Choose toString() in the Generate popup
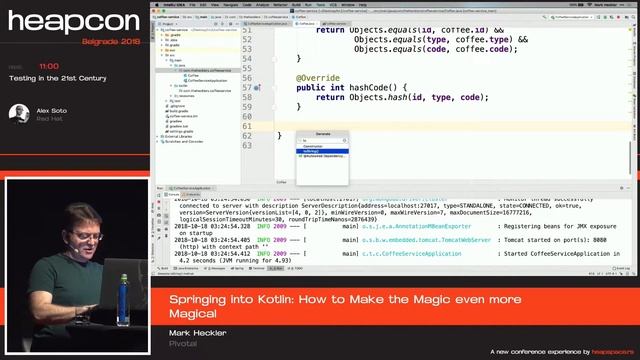The height and width of the screenshot is (360, 640). pyautogui.click(x=322, y=151)
